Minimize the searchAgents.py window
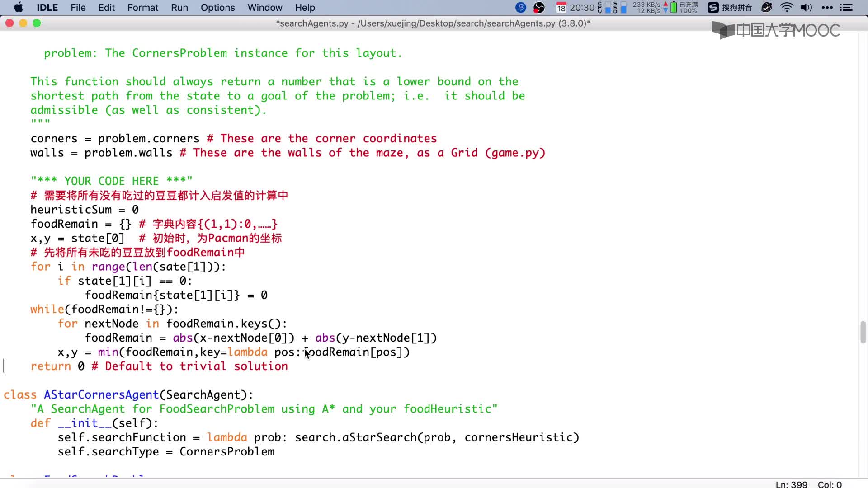The width and height of the screenshot is (868, 488). 23,23
